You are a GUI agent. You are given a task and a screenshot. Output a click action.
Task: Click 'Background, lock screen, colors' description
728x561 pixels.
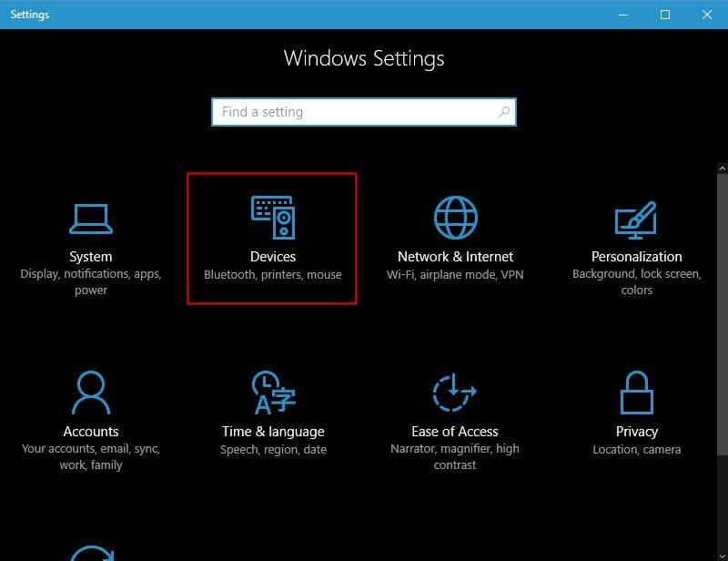coord(636,281)
